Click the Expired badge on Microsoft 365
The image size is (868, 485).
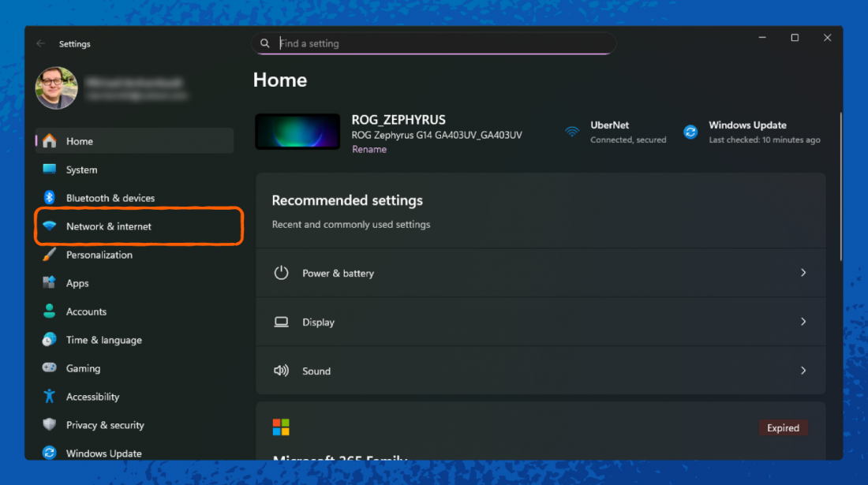783,428
